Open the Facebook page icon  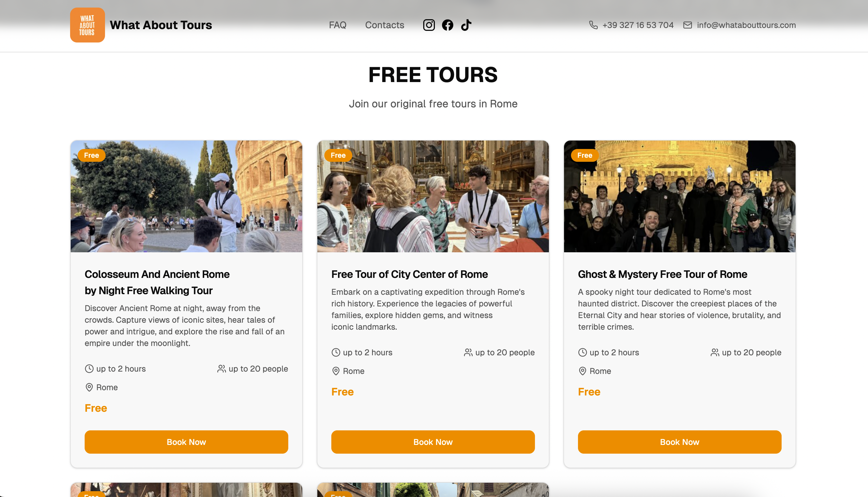[x=447, y=25]
